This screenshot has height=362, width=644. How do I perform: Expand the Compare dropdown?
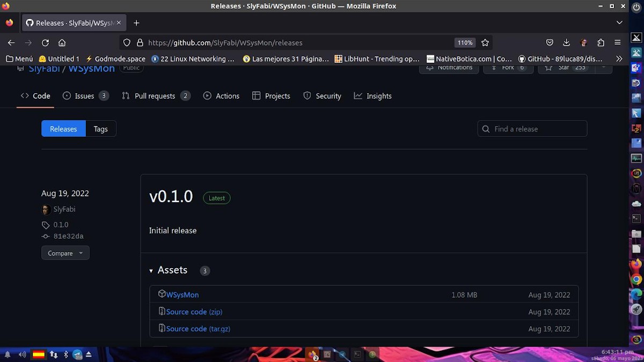click(65, 253)
